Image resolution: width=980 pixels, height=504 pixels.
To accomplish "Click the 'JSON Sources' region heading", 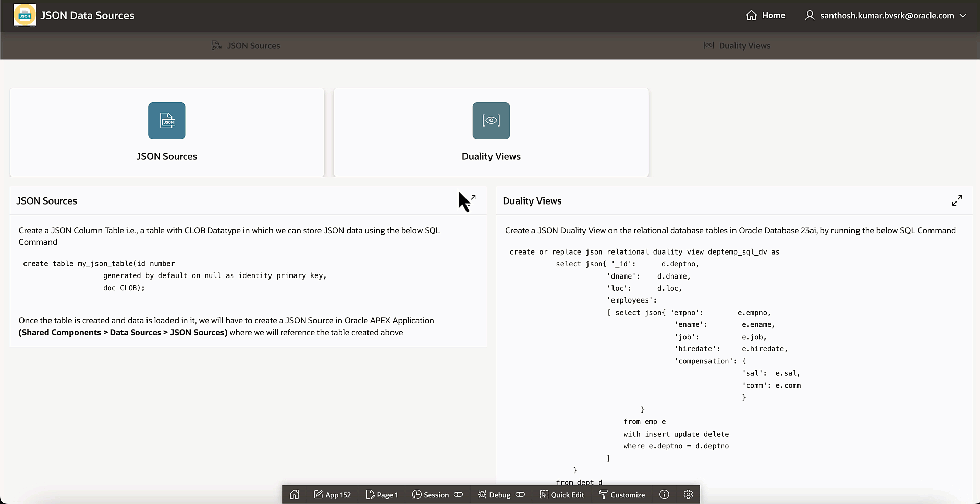I will coord(47,201).
